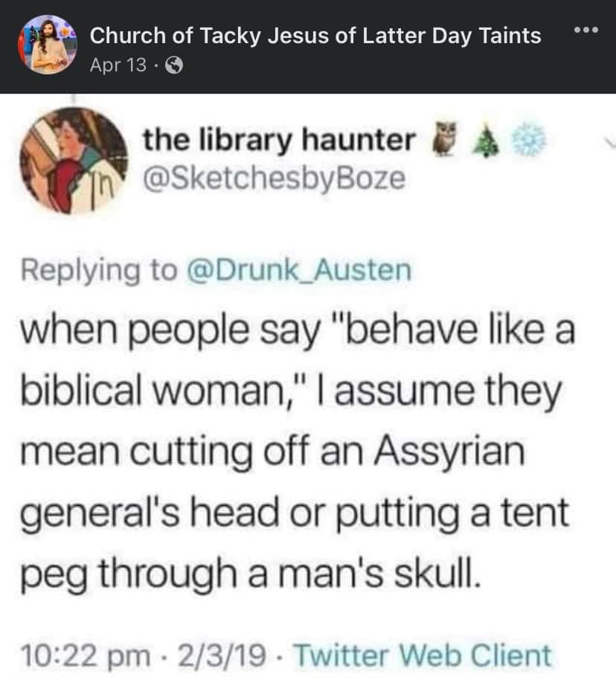This screenshot has height=695, width=616.
Task: Click the owl emoji beside the name
Action: (446, 139)
